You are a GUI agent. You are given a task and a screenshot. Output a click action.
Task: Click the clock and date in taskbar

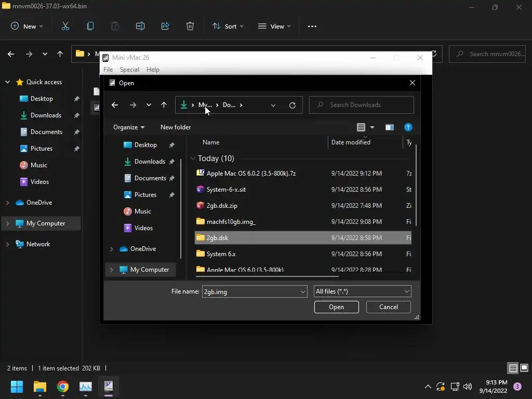click(494, 387)
